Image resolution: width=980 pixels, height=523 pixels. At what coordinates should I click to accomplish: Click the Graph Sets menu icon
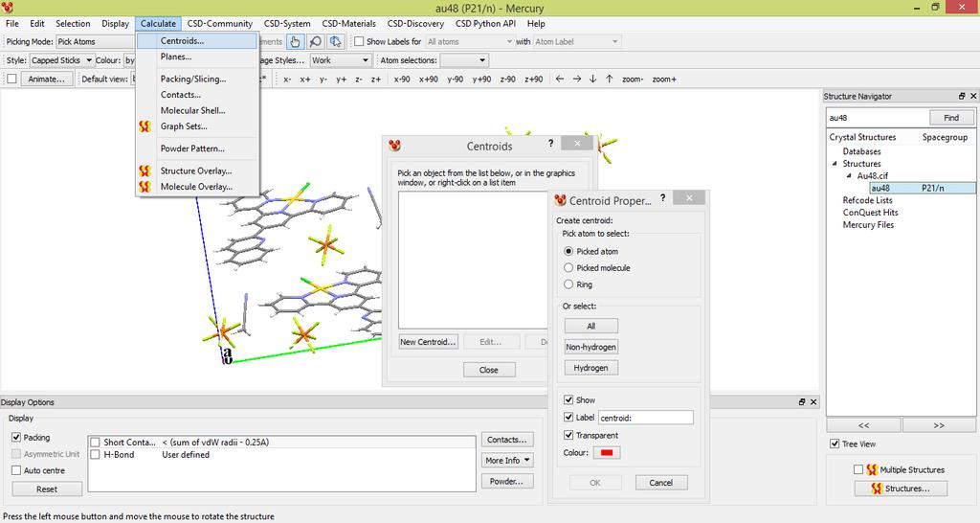coord(145,126)
